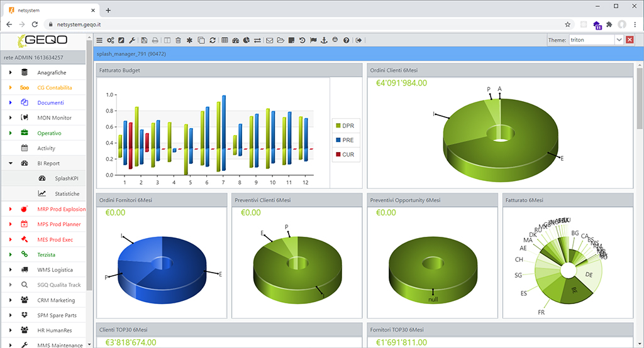Click the BE slice of Fatturato 6Mesi chart

click(575, 291)
